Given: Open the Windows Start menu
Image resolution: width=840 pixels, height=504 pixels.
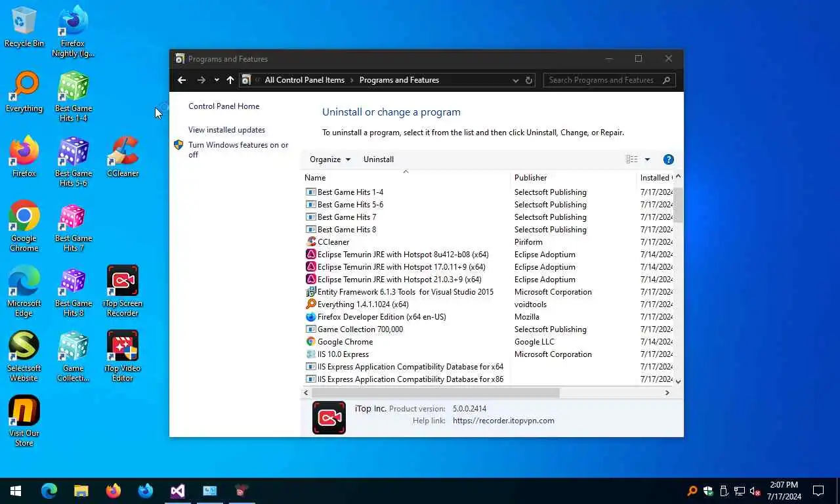Looking at the screenshot, I should pos(16,491).
